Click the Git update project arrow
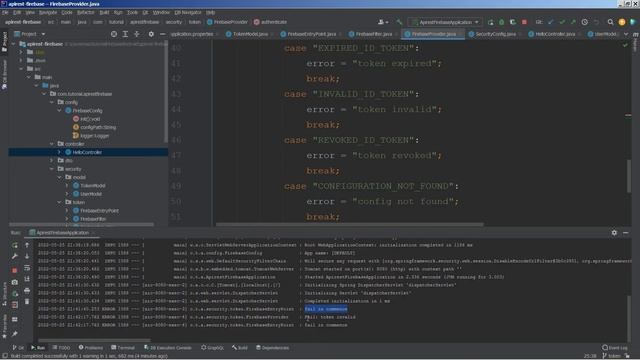 [x=551, y=22]
